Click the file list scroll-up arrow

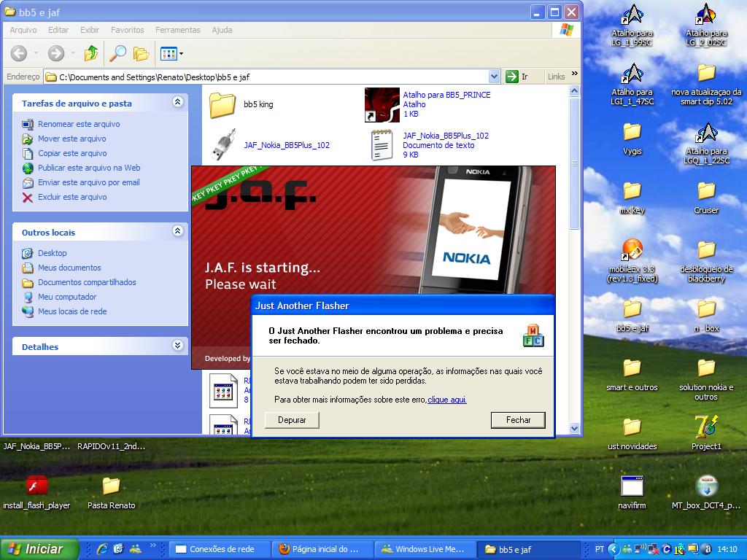574,91
